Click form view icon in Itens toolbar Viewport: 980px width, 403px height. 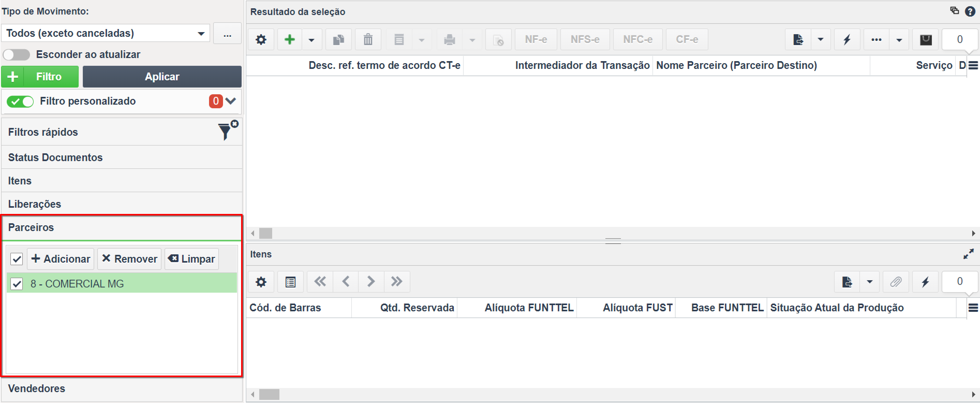click(290, 282)
